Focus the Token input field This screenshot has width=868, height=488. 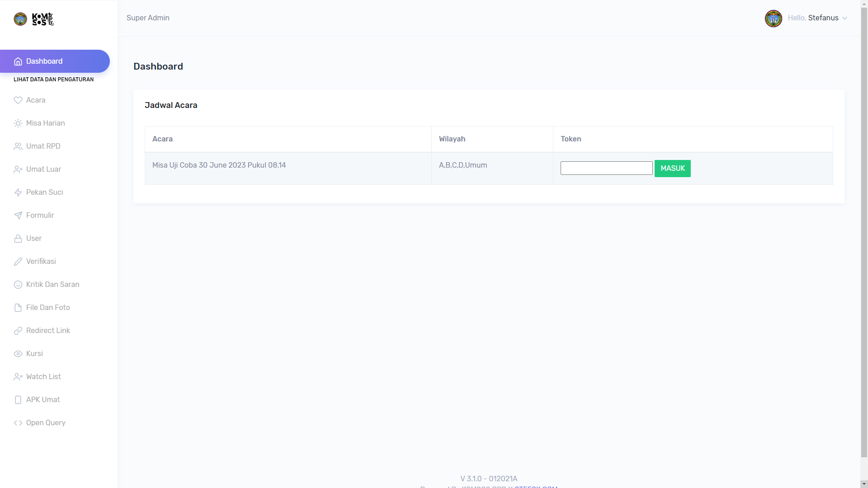606,169
